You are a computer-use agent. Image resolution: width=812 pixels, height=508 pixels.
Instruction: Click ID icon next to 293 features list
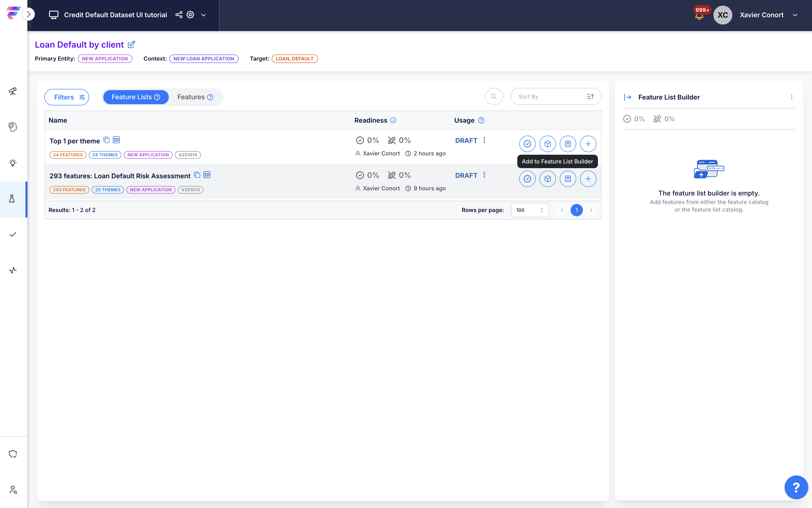pos(207,175)
